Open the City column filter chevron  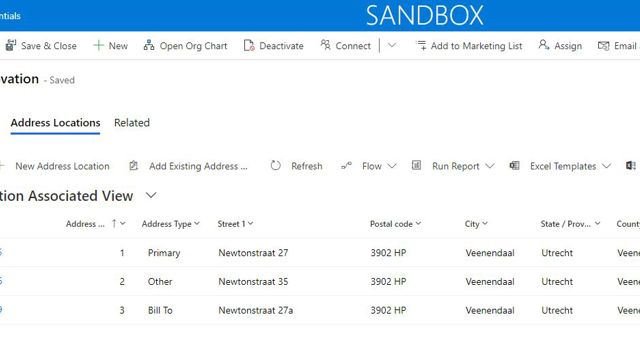[485, 223]
